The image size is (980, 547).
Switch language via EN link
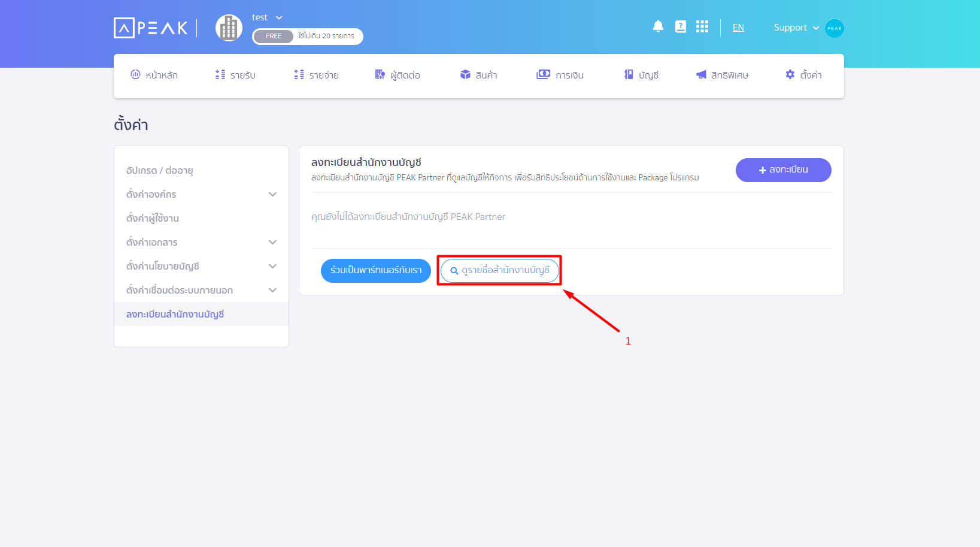[738, 28]
